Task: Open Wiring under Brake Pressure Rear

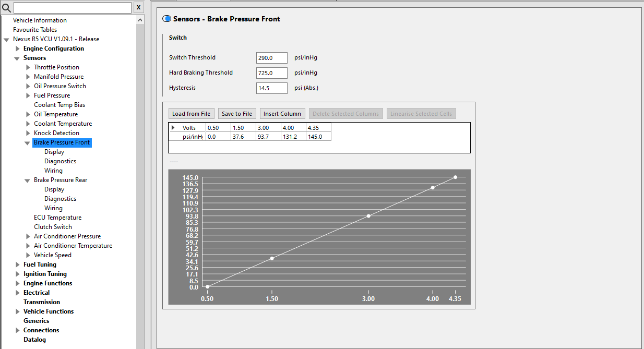Action: tap(53, 208)
